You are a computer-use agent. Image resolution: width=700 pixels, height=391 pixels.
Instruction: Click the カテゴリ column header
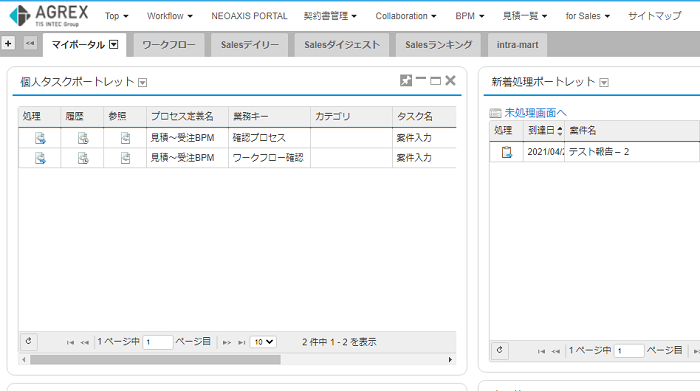351,116
